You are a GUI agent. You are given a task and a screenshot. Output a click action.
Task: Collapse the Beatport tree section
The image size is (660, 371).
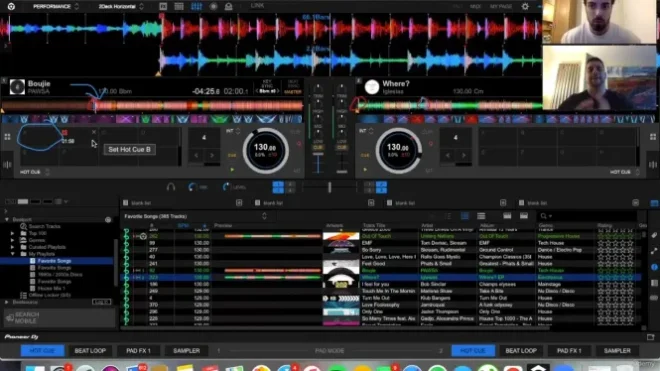7,219
